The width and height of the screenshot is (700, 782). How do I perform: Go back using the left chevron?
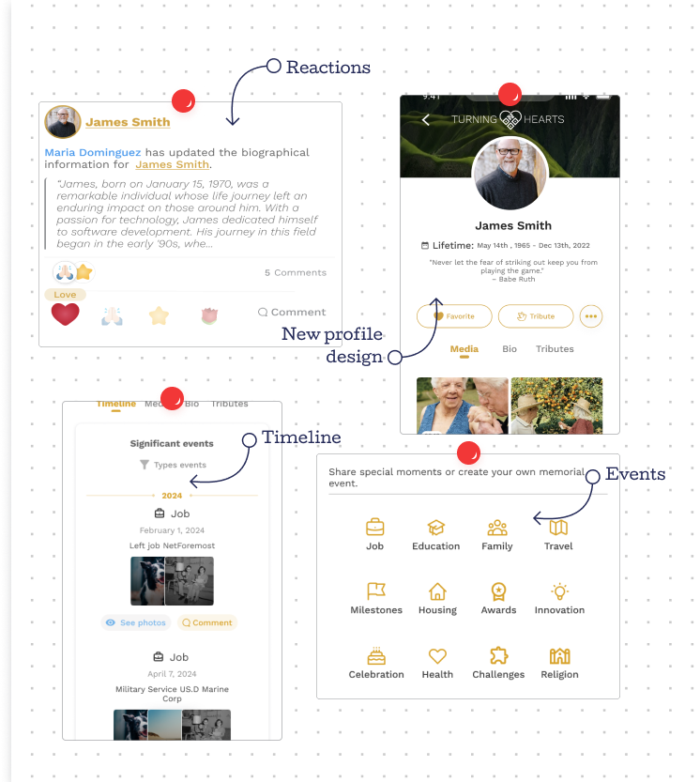click(426, 119)
